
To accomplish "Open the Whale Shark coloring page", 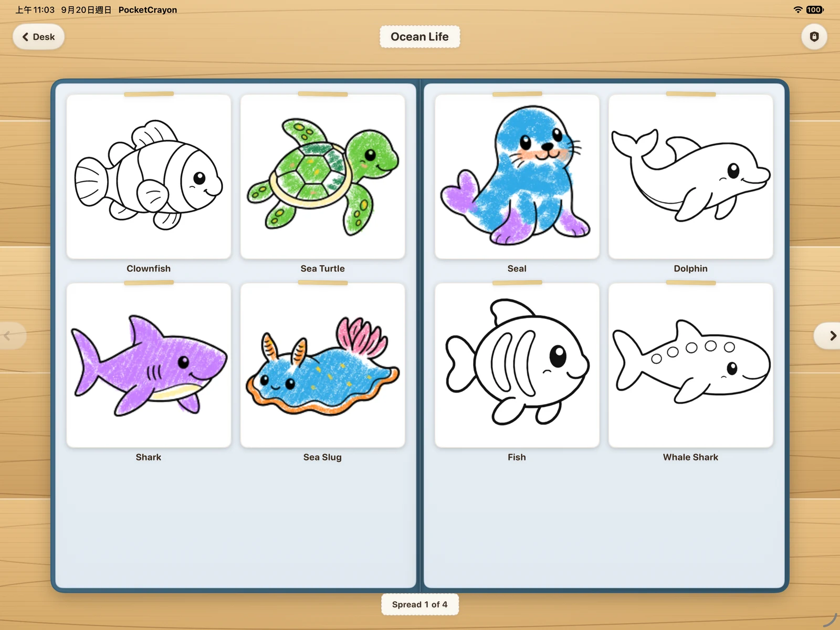I will tap(691, 365).
